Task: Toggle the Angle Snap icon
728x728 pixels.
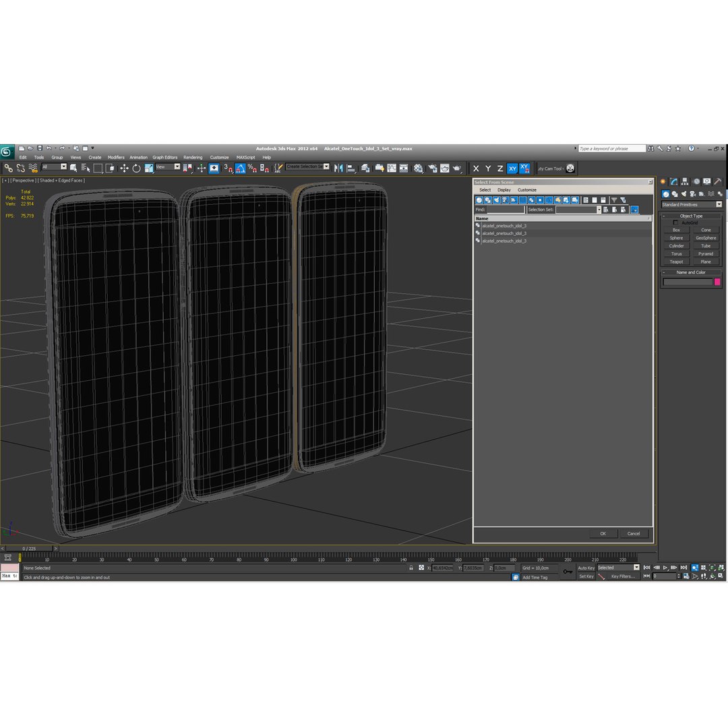Action: point(241,168)
